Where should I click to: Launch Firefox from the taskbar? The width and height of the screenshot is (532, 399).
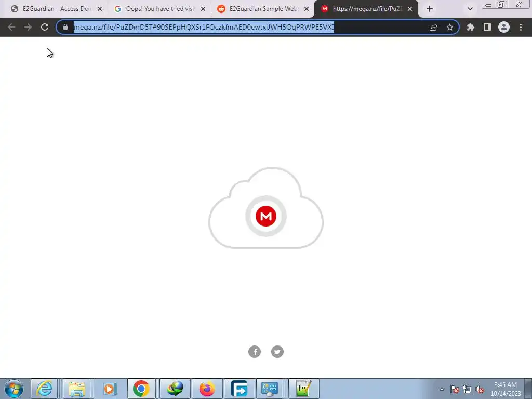[x=207, y=389]
